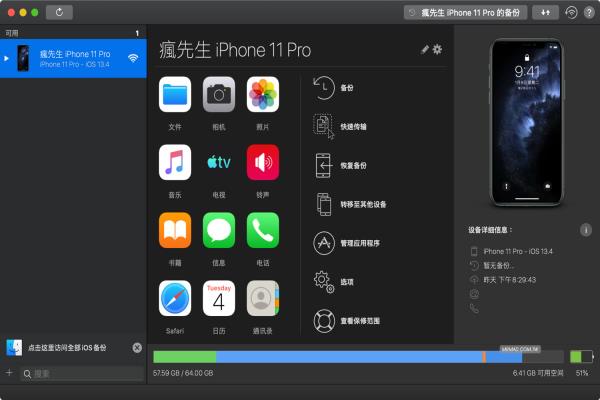Click the 昨天 下午8:29:43 row
Image resolution: width=600 pixels, height=400 pixels.
click(x=503, y=280)
